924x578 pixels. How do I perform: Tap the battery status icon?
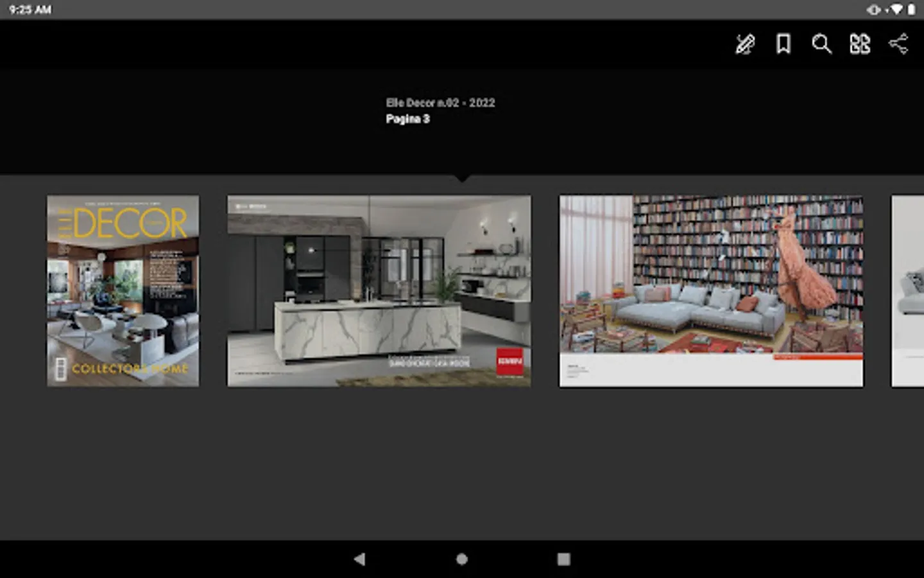(x=911, y=10)
